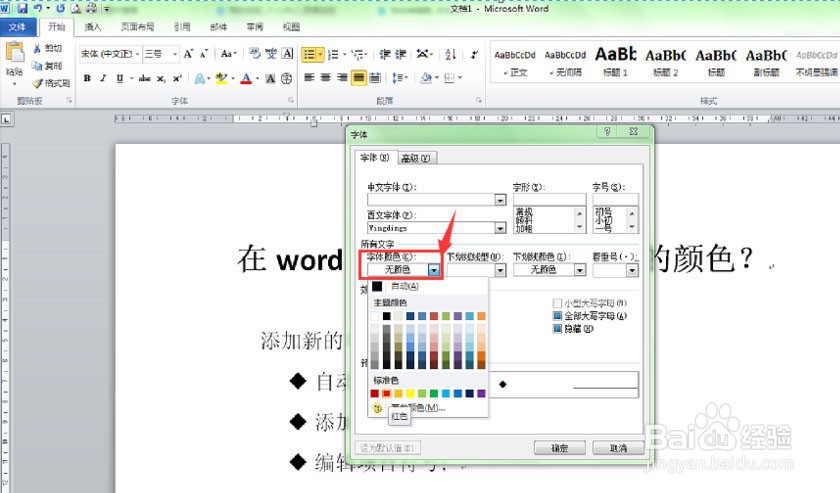Click the Subscript x₂ icon
Image resolution: width=840 pixels, height=493 pixels.
tap(161, 78)
